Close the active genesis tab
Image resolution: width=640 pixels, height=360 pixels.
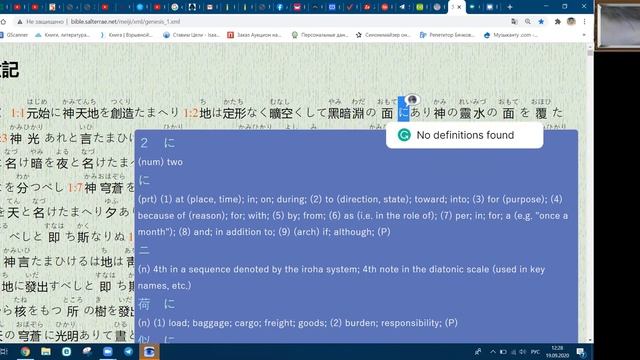tap(460, 7)
